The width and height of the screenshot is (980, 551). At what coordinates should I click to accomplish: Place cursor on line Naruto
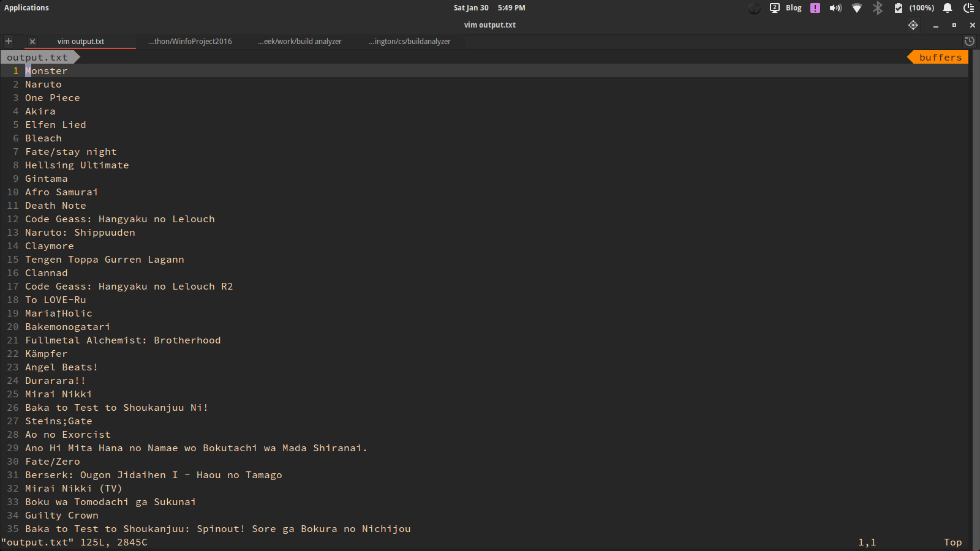(43, 84)
